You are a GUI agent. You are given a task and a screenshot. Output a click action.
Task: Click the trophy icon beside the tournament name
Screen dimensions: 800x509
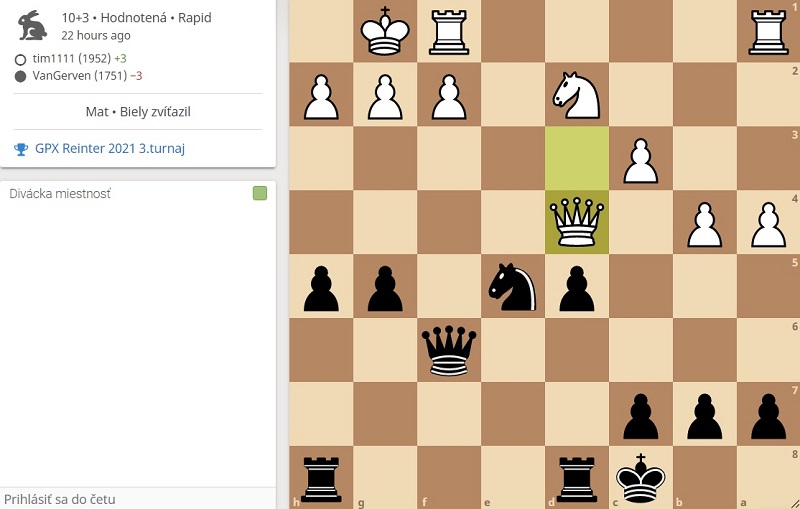21,149
